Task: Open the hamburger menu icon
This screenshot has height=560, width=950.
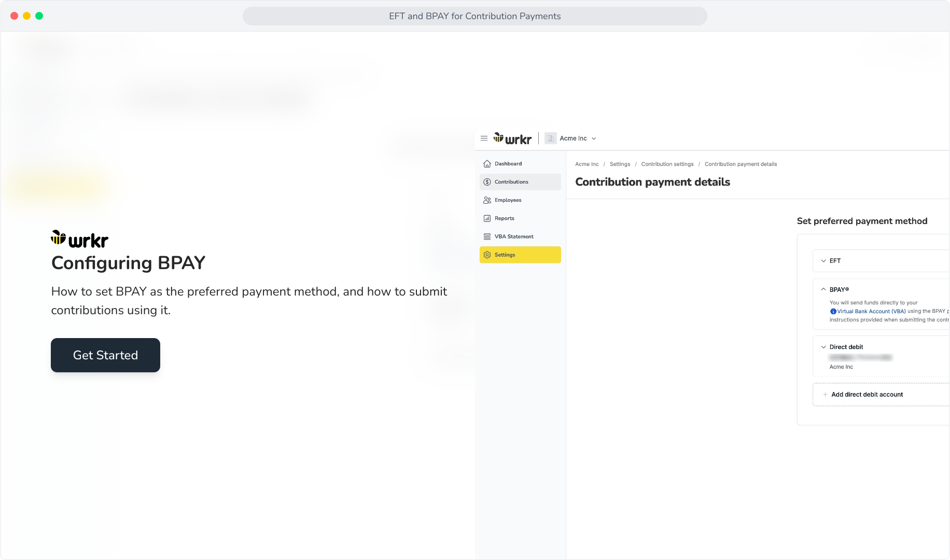Action: 484,138
